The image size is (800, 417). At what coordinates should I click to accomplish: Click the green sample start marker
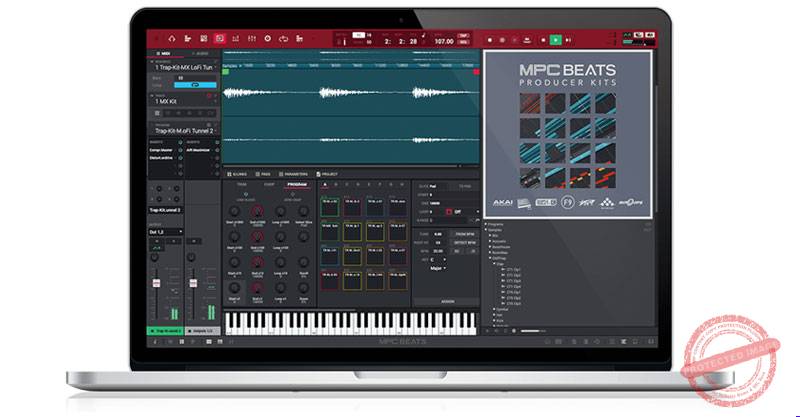pos(226,71)
